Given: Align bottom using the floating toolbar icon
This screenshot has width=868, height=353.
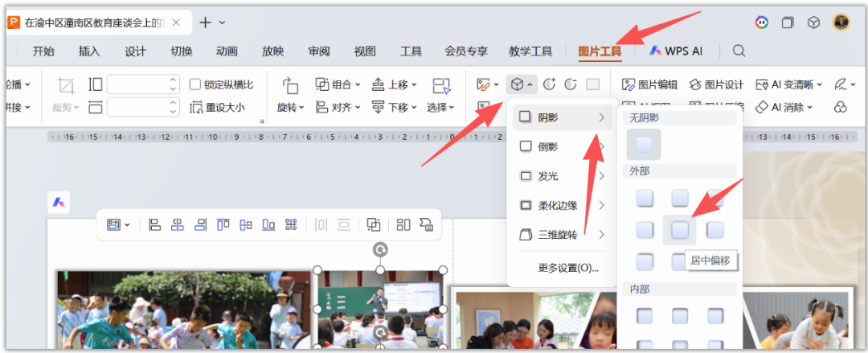Looking at the screenshot, I should pyautogui.click(x=268, y=224).
